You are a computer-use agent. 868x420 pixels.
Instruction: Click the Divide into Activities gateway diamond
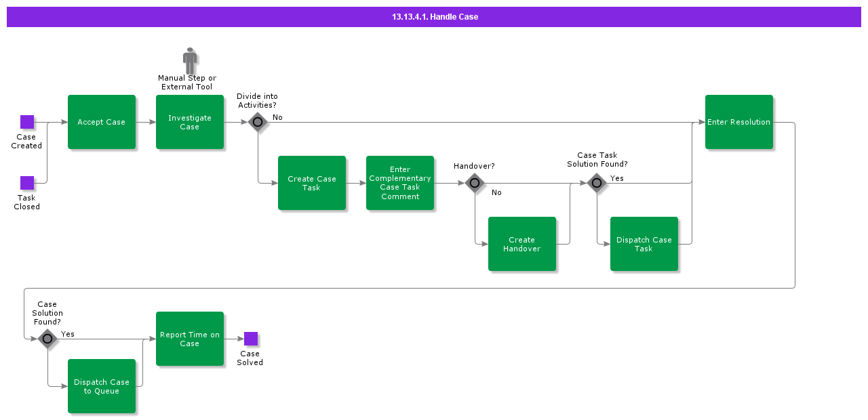pyautogui.click(x=258, y=122)
